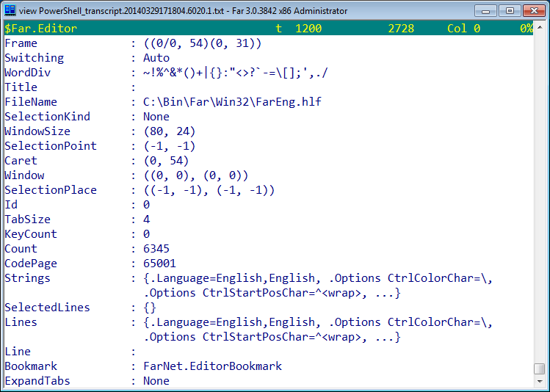
Task: Minimize the Far window
Action: [x=485, y=11]
